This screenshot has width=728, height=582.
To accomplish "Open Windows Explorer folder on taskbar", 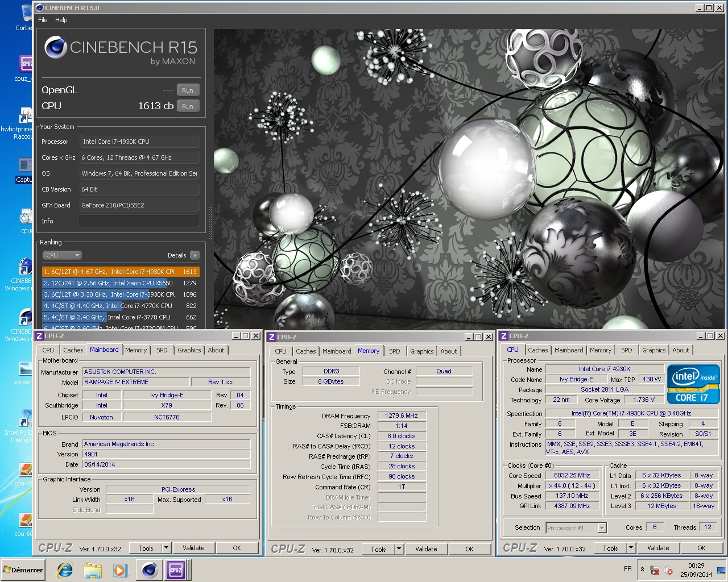I will coord(92,570).
